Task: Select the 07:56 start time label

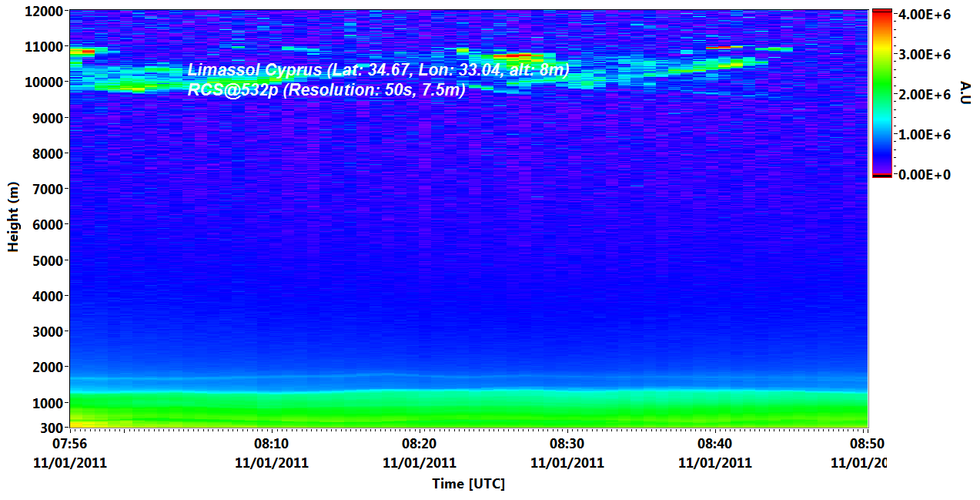Action: (x=70, y=444)
